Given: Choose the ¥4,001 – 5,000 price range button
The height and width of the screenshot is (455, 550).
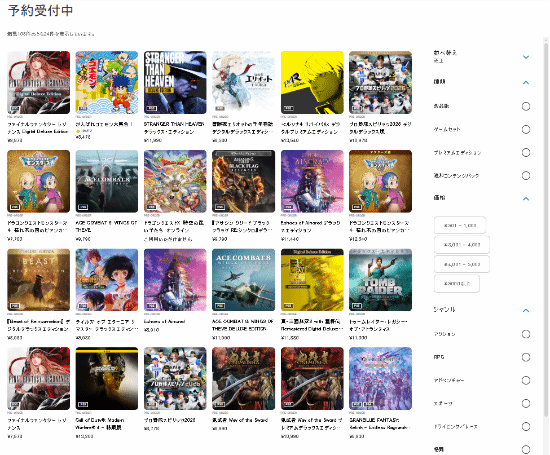Looking at the screenshot, I should (x=462, y=264).
